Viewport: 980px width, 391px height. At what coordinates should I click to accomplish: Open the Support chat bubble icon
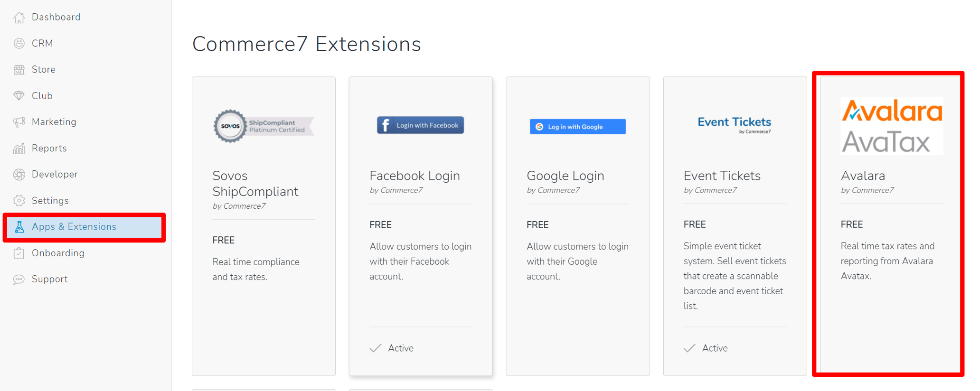coord(19,279)
